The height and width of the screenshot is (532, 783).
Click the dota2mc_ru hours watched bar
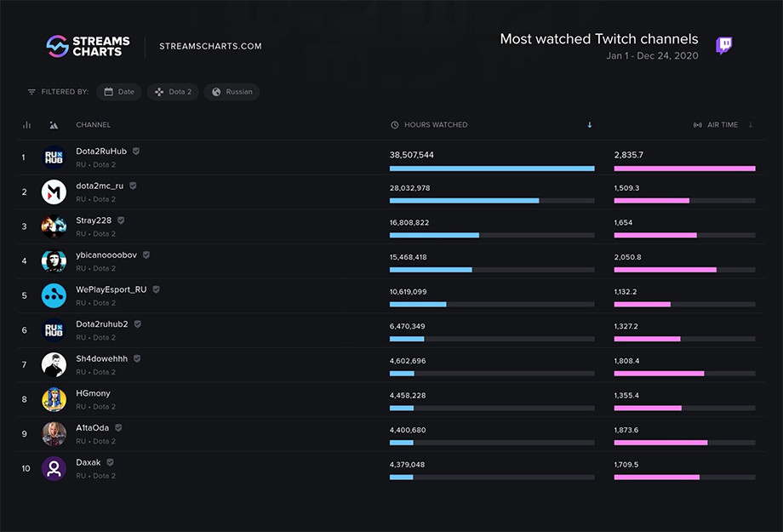pyautogui.click(x=492, y=201)
